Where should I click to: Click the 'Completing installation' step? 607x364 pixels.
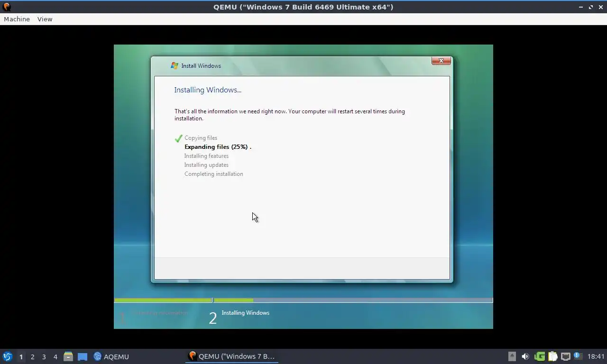tap(214, 174)
